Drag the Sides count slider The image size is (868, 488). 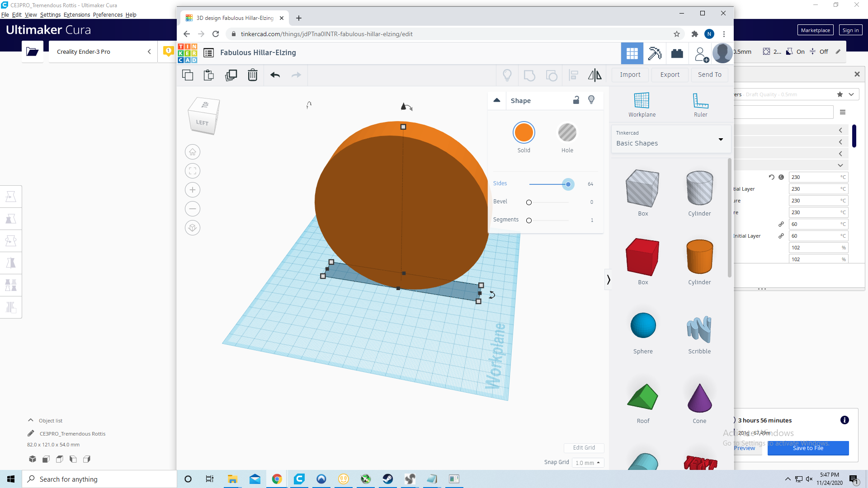click(567, 183)
